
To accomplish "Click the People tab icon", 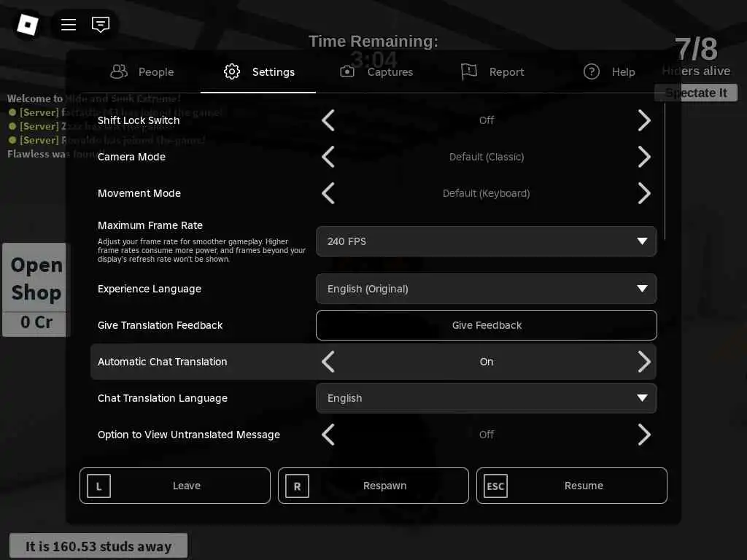I will (119, 72).
